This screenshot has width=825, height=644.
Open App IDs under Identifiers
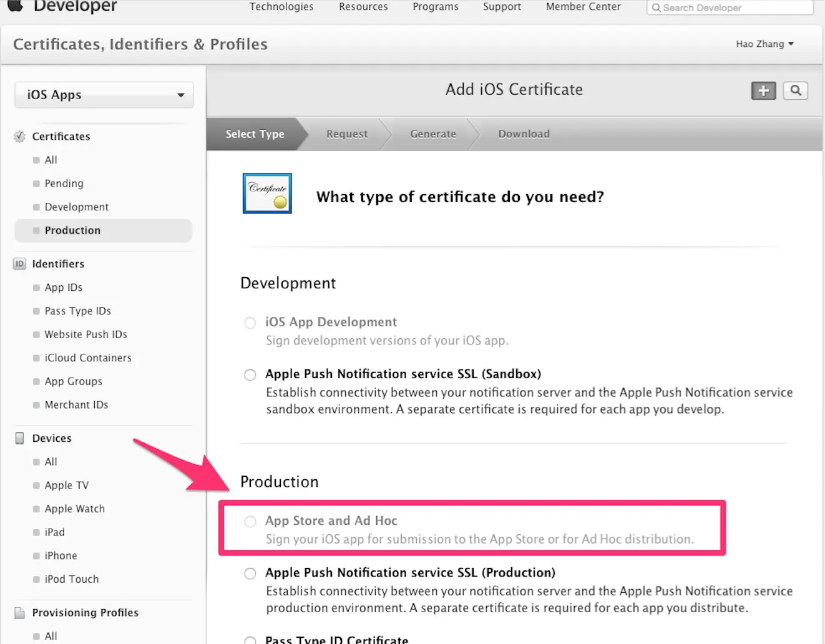point(64,287)
